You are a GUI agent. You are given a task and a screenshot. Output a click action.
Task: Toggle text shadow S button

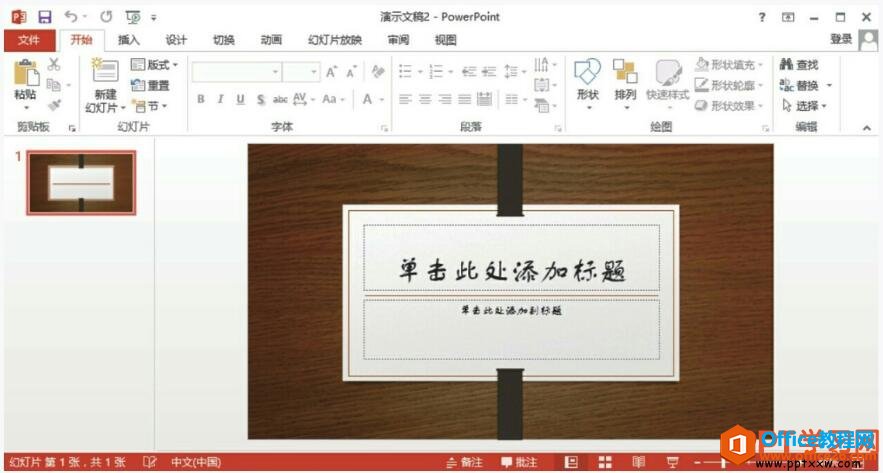pos(261,99)
